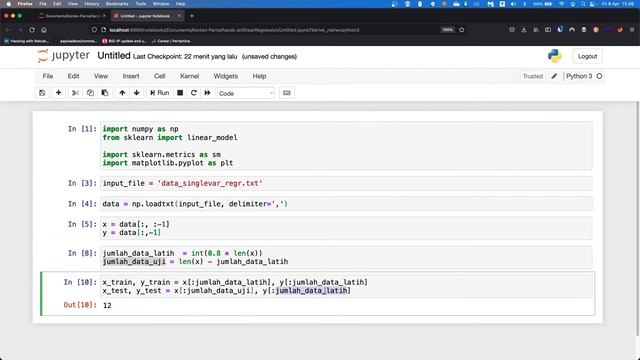Screen dimensions: 640x360
Task: Restart the kernel with the circular arrow icon
Action: tap(194, 93)
